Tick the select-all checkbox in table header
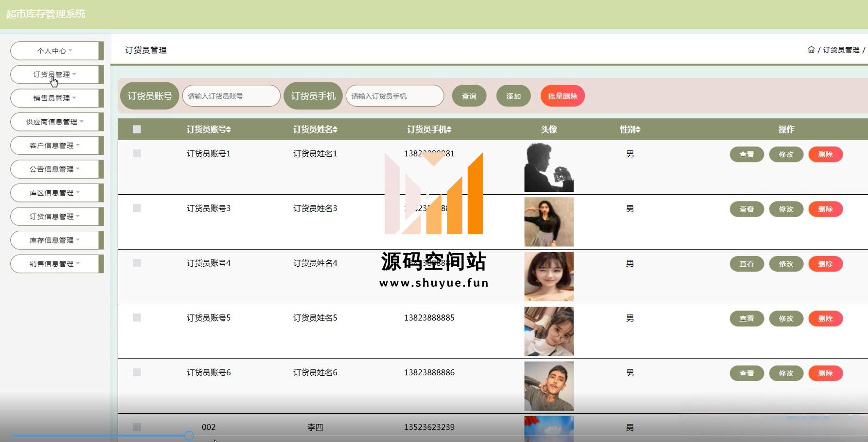The width and height of the screenshot is (868, 442). [137, 129]
